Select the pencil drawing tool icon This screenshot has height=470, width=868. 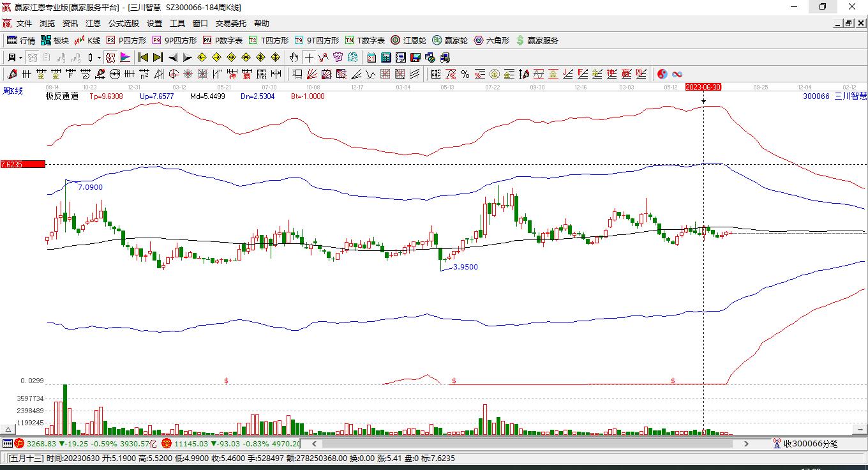pos(11,74)
